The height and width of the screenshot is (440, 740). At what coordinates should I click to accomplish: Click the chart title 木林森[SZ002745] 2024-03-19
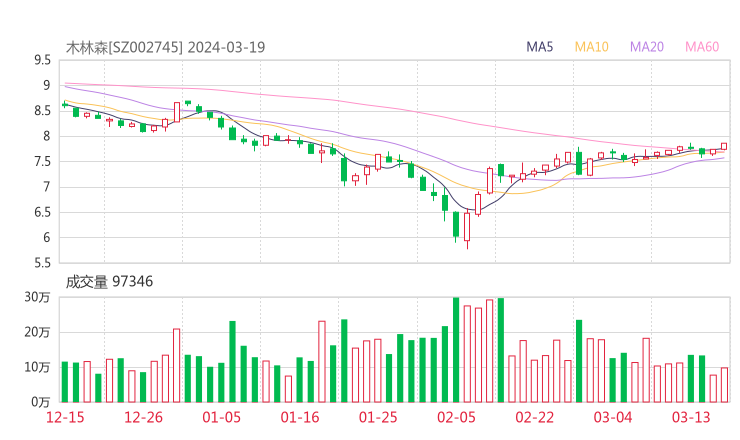point(166,47)
